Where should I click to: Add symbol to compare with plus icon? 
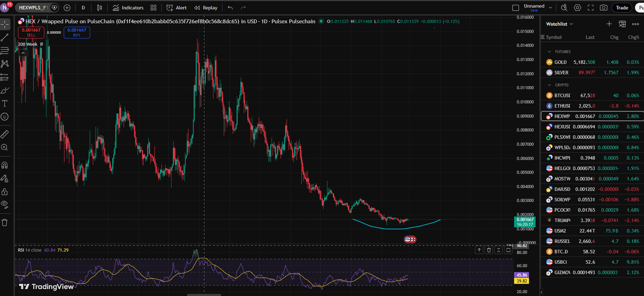coord(67,8)
